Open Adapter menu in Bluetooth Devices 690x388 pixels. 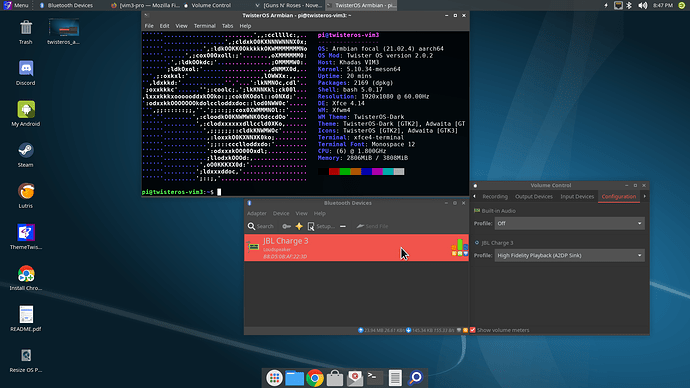click(x=257, y=213)
